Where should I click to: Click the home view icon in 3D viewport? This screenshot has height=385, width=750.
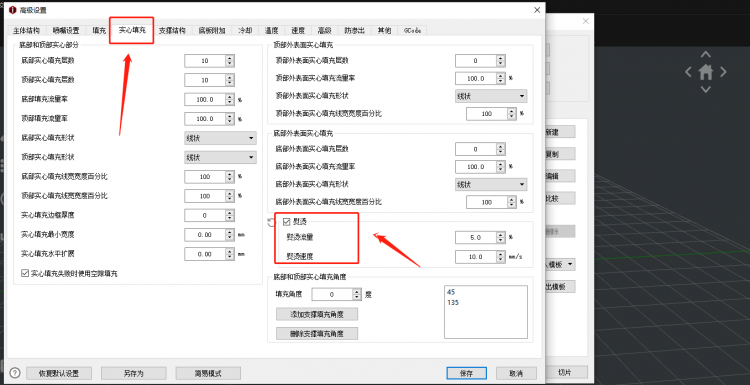[x=706, y=72]
